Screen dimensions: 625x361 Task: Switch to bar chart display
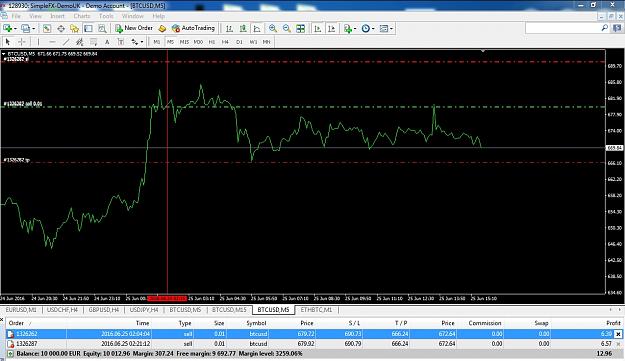point(229,28)
